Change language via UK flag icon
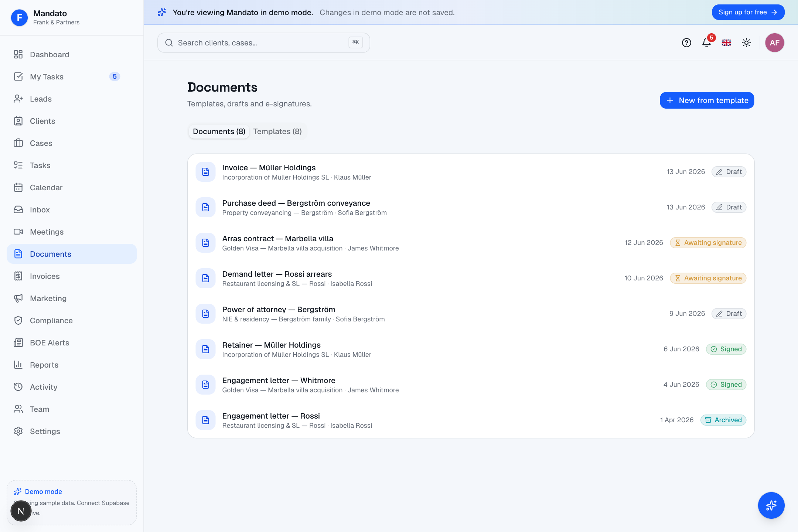This screenshot has height=532, width=798. (727, 43)
